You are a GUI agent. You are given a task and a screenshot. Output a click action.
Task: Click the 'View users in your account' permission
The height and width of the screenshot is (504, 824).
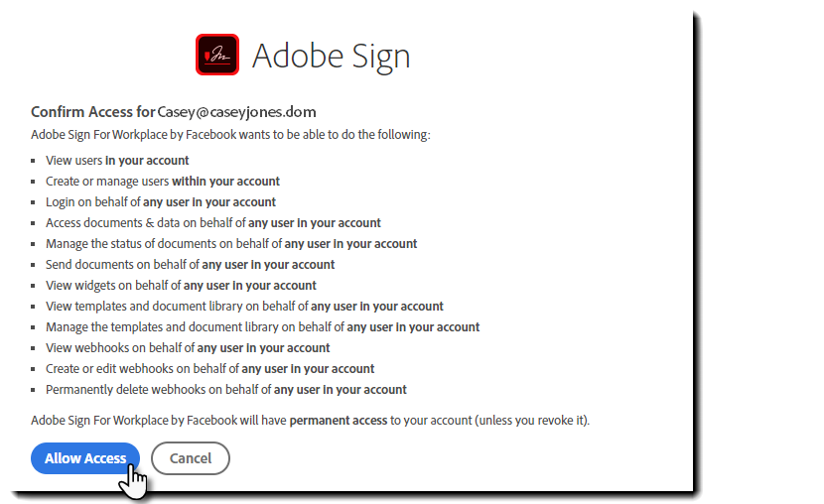[x=117, y=161]
